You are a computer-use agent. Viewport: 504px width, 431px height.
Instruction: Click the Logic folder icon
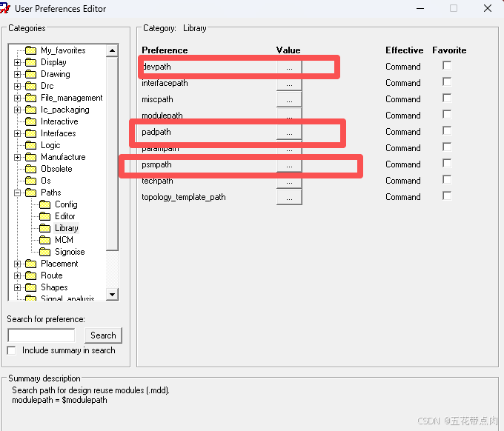coord(31,145)
